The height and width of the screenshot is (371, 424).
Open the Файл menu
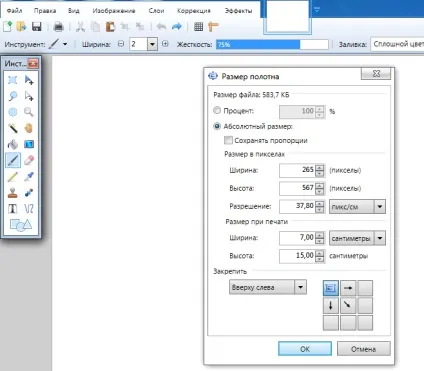pyautogui.click(x=14, y=11)
